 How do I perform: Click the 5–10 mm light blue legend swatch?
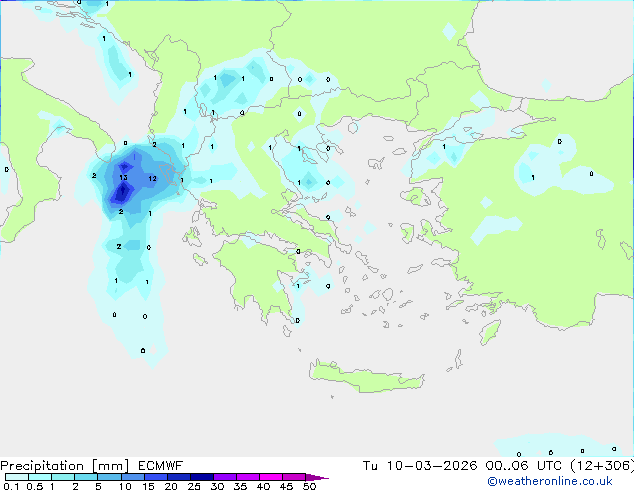(x=109, y=477)
